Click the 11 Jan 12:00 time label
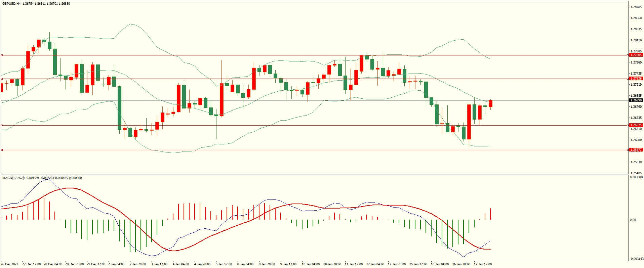The width and height of the screenshot is (644, 268). [x=354, y=264]
